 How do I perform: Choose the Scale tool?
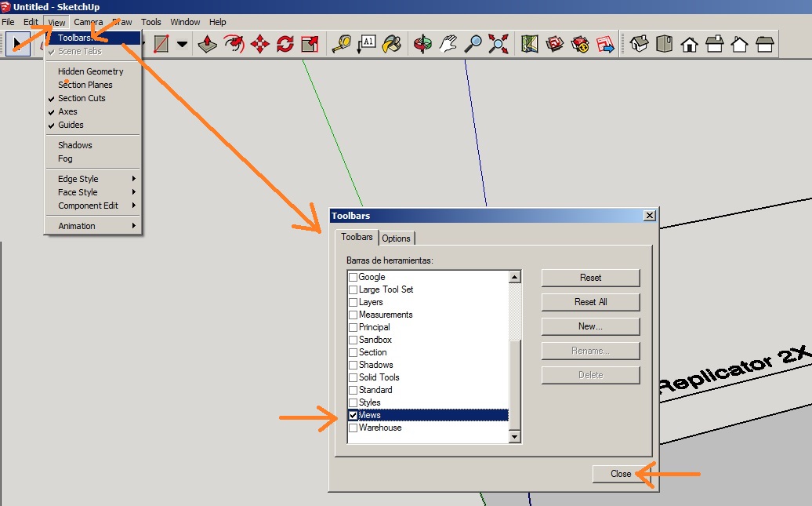tap(310, 44)
